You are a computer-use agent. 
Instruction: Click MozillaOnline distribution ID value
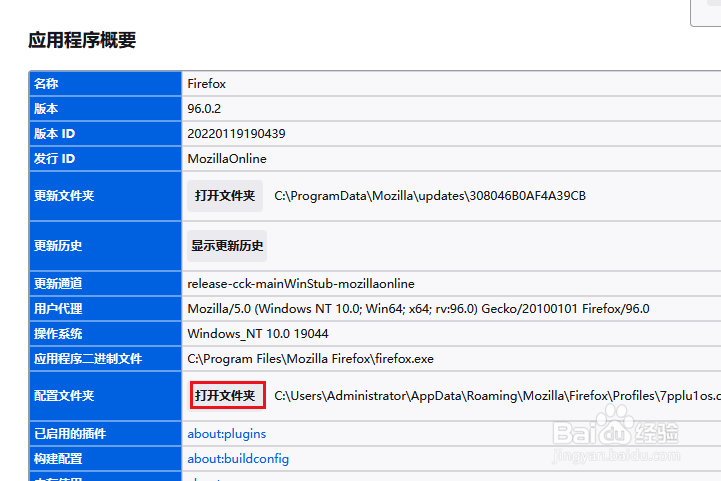coord(227,159)
